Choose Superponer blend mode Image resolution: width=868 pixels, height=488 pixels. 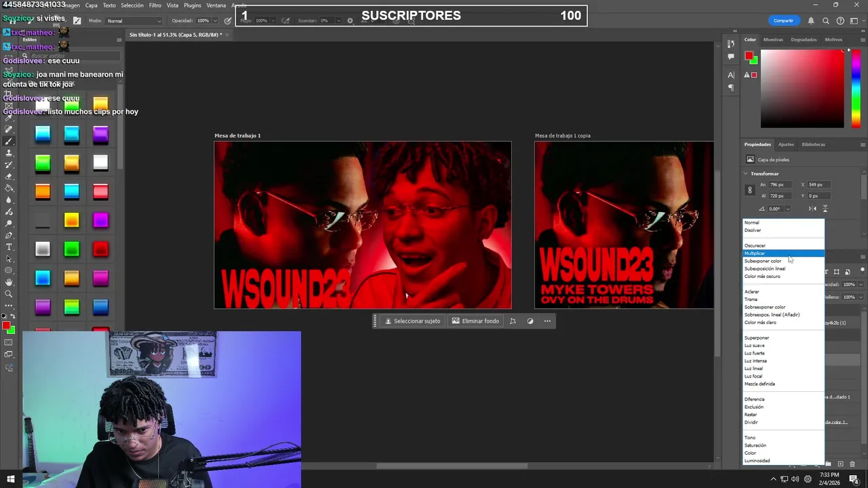[783, 338]
